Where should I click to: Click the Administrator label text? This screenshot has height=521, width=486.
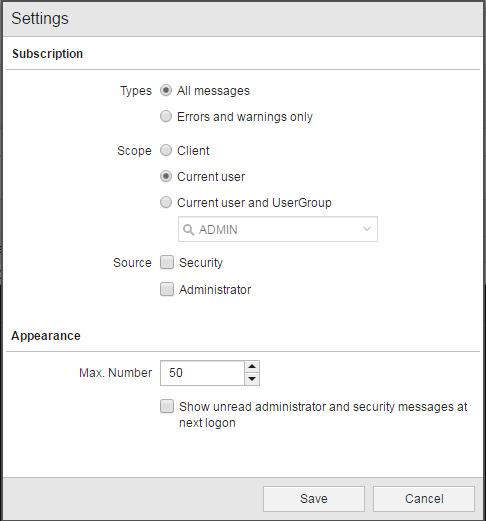pyautogui.click(x=215, y=290)
